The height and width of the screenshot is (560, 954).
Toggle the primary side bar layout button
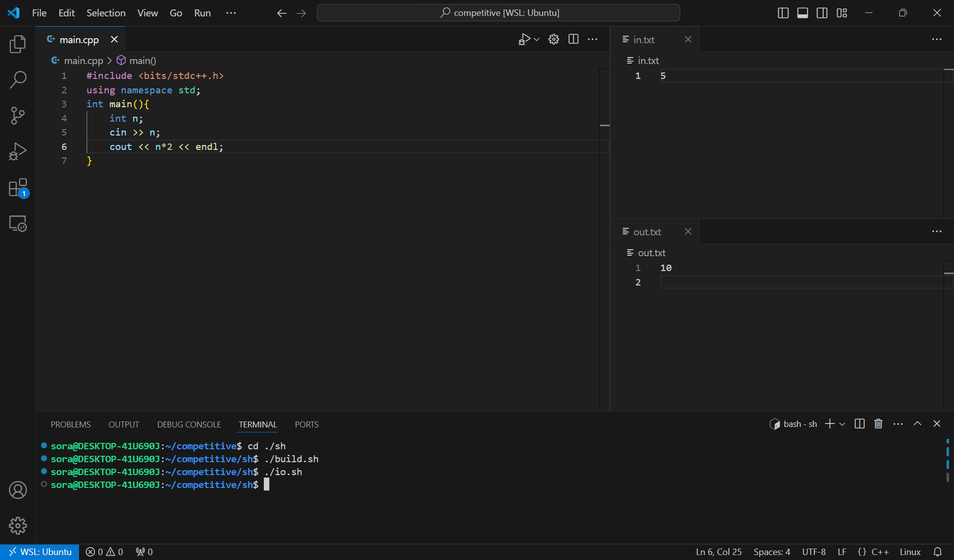click(x=783, y=13)
